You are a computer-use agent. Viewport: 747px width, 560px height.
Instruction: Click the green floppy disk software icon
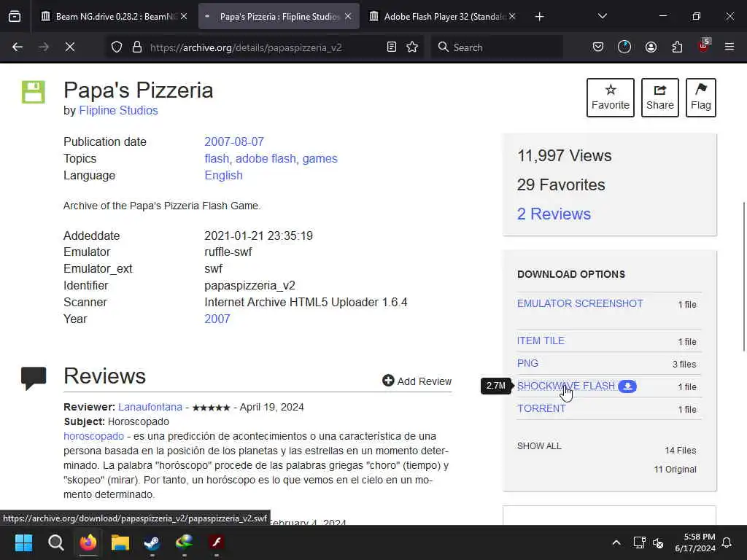tap(34, 92)
